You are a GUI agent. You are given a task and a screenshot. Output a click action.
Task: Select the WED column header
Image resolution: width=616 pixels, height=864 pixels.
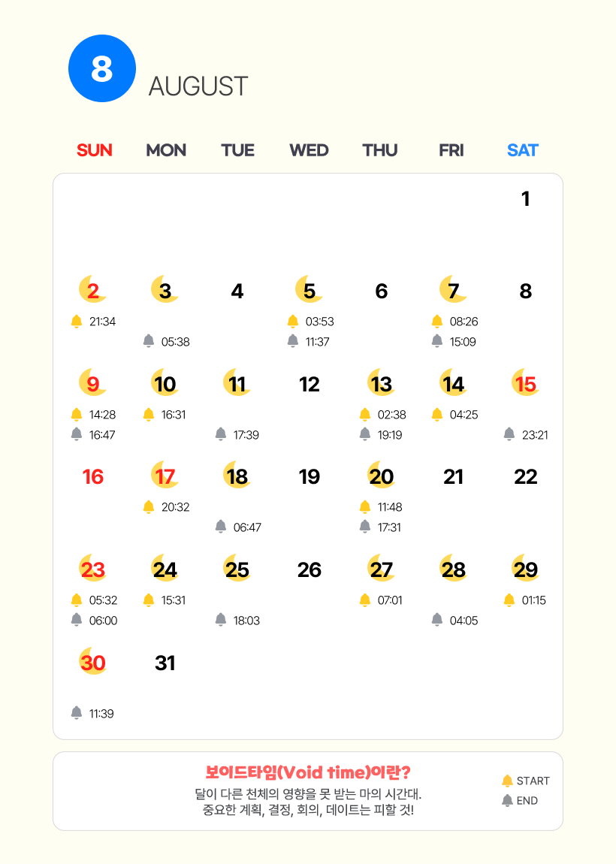tap(309, 150)
